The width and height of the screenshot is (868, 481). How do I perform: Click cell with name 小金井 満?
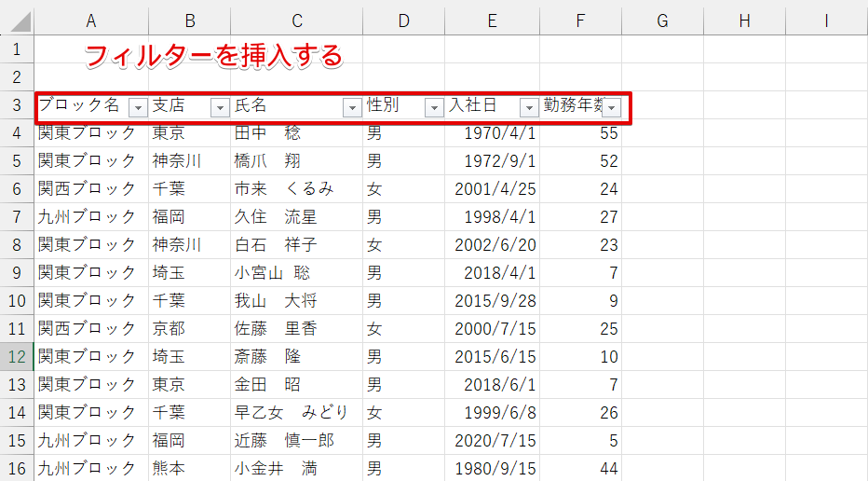[297, 468]
